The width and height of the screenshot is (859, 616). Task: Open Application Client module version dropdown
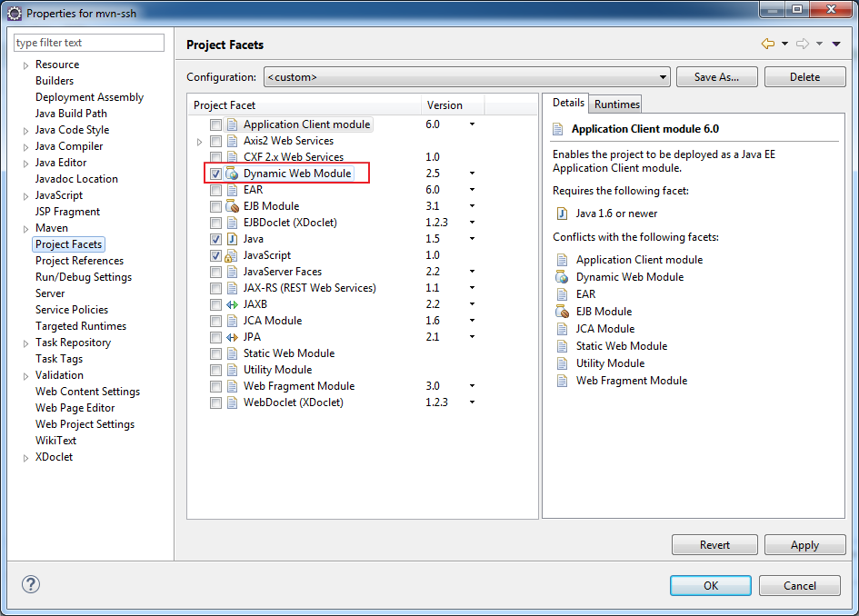pos(472,124)
